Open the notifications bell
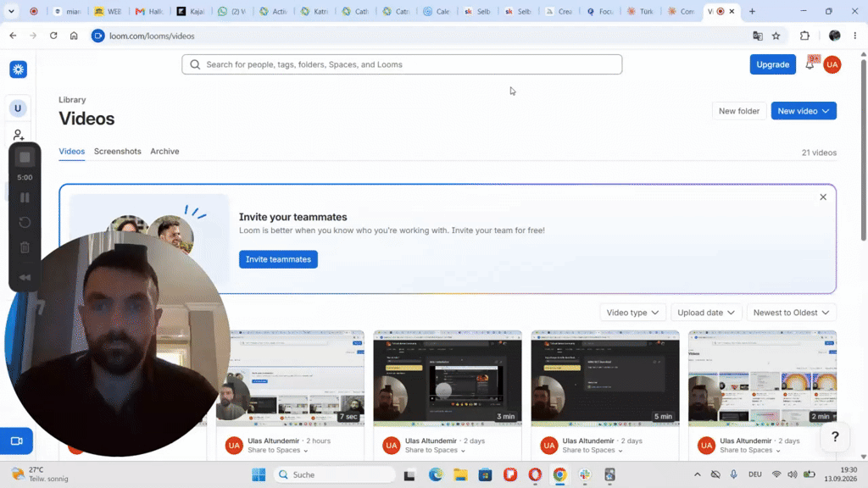 (x=810, y=64)
